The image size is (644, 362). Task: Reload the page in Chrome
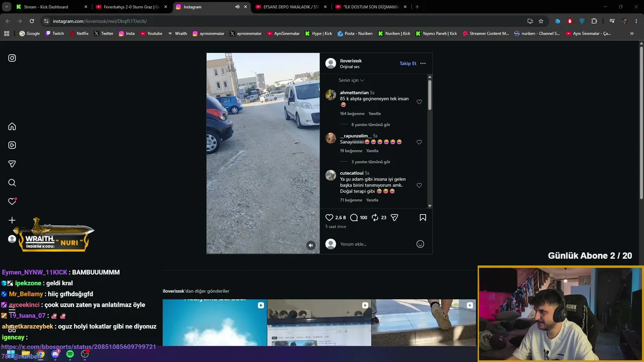pos(32,21)
